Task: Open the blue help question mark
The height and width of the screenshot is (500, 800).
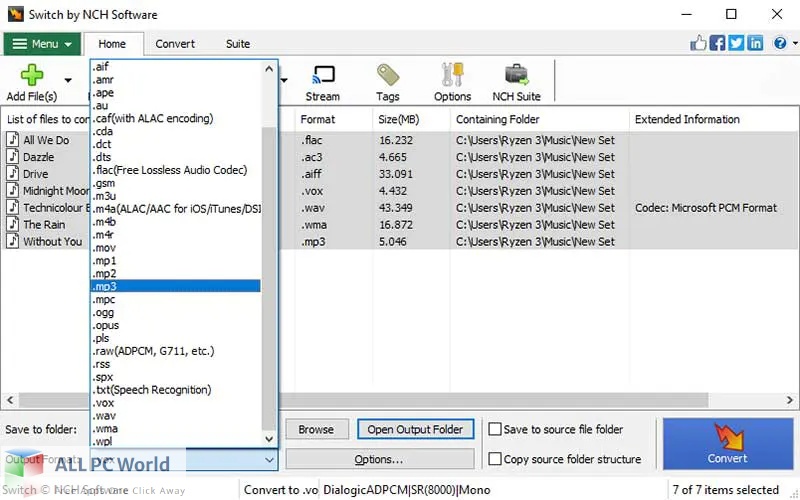Action: click(x=780, y=43)
